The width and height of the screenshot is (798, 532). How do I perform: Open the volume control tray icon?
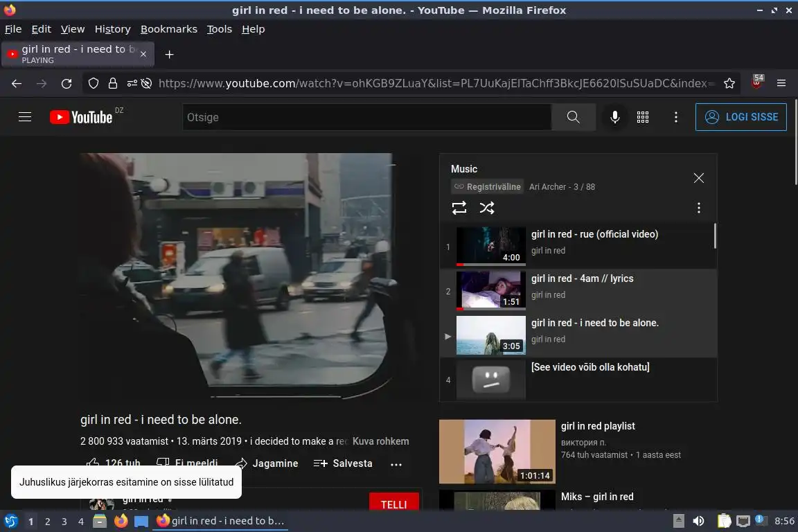[x=699, y=521]
